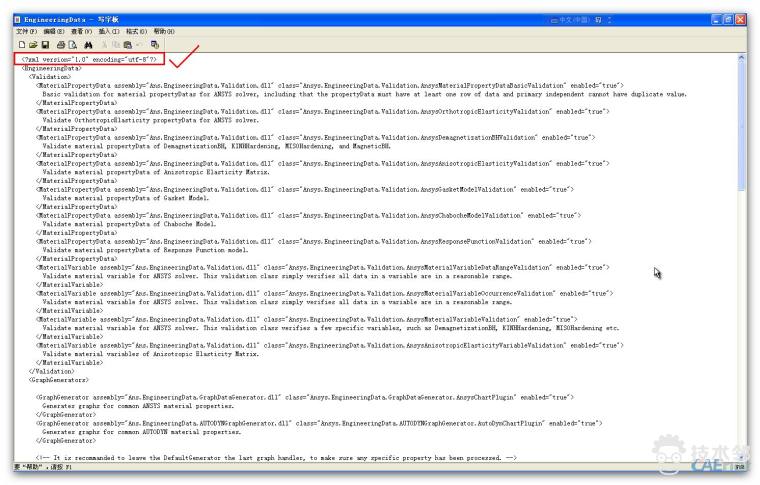This screenshot has height=485, width=760.
Task: Click the vertical scrollbar up arrow
Action: point(741,59)
